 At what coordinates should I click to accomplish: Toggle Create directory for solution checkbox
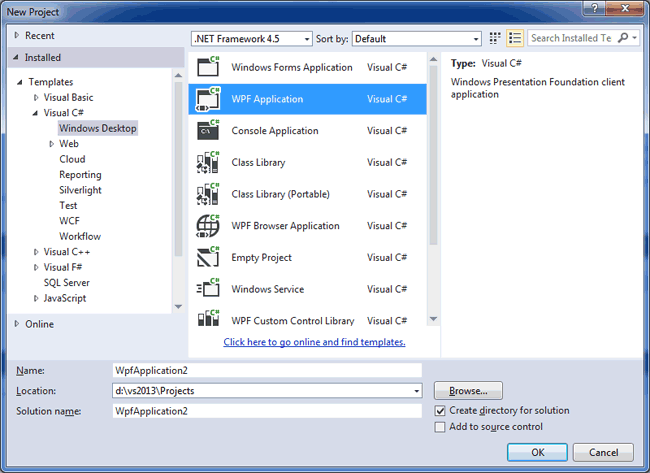440,411
